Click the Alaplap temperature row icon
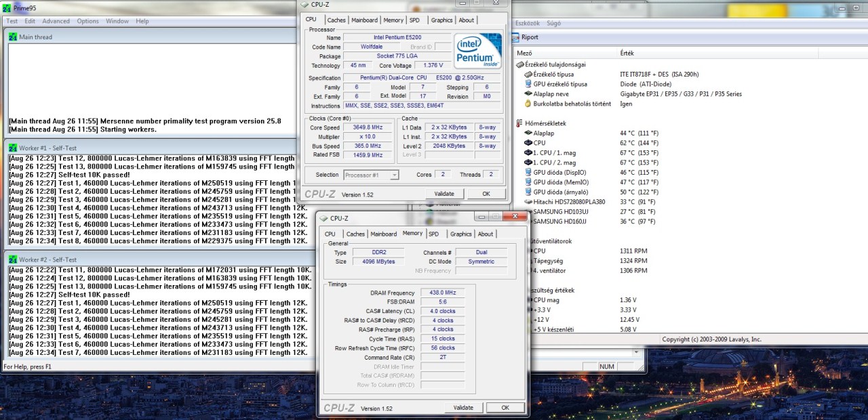This screenshot has width=868, height=420. [x=528, y=133]
